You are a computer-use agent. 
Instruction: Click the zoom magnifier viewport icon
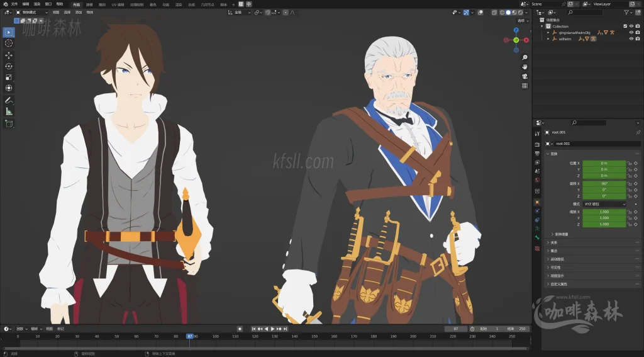(x=525, y=57)
